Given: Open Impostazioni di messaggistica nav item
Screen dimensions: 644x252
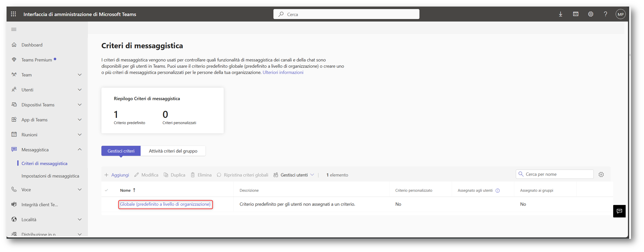Looking at the screenshot, I should coord(50,176).
